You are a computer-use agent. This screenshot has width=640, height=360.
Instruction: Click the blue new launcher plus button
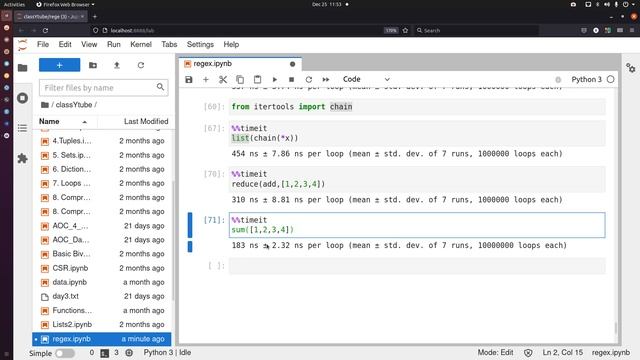[x=60, y=65]
